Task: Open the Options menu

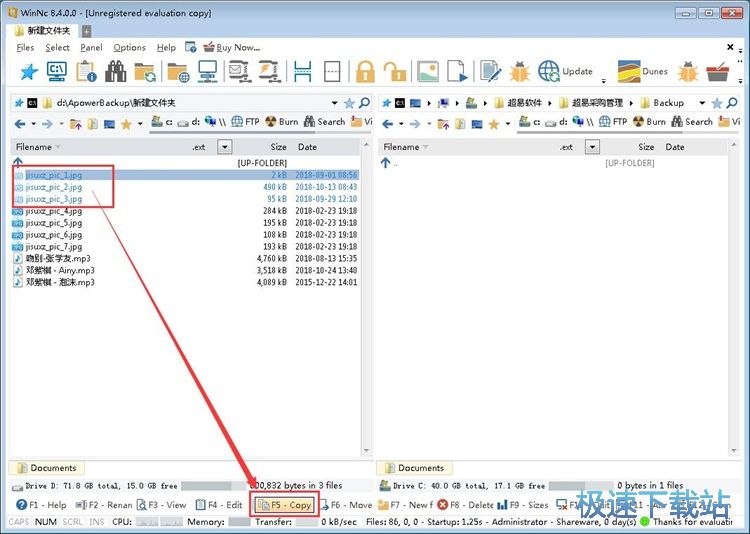Action: tap(129, 47)
